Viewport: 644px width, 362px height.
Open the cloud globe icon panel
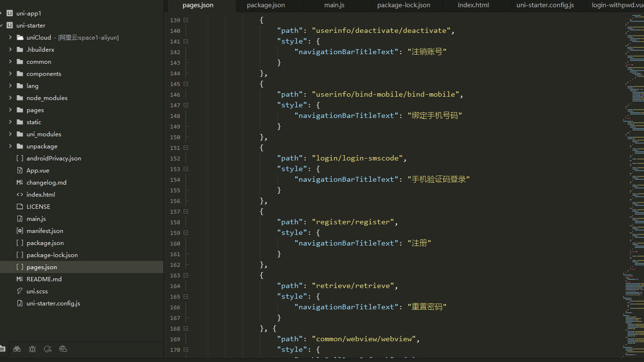coord(63,349)
